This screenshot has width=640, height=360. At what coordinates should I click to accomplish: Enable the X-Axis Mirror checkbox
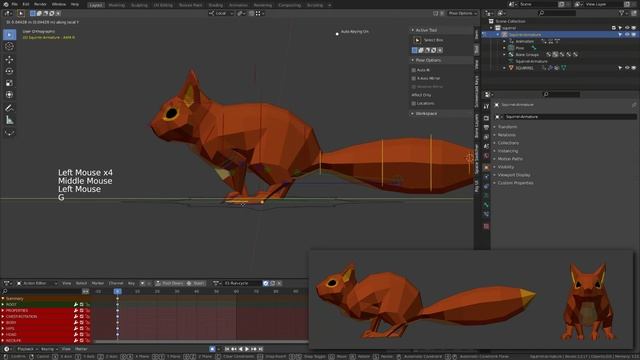pyautogui.click(x=414, y=78)
